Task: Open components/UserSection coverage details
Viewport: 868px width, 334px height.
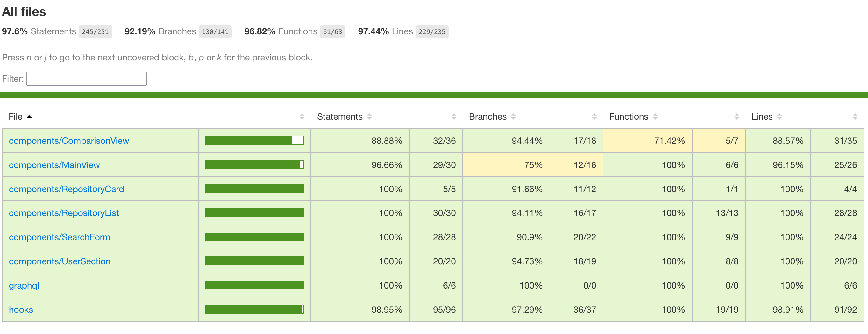Action: [60, 261]
